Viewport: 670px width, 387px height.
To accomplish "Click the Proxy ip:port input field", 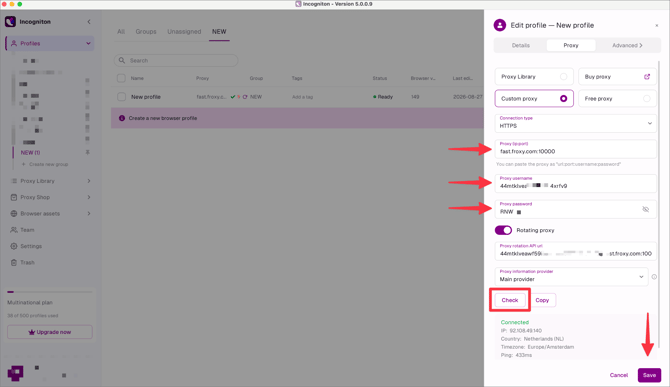I will (x=576, y=149).
